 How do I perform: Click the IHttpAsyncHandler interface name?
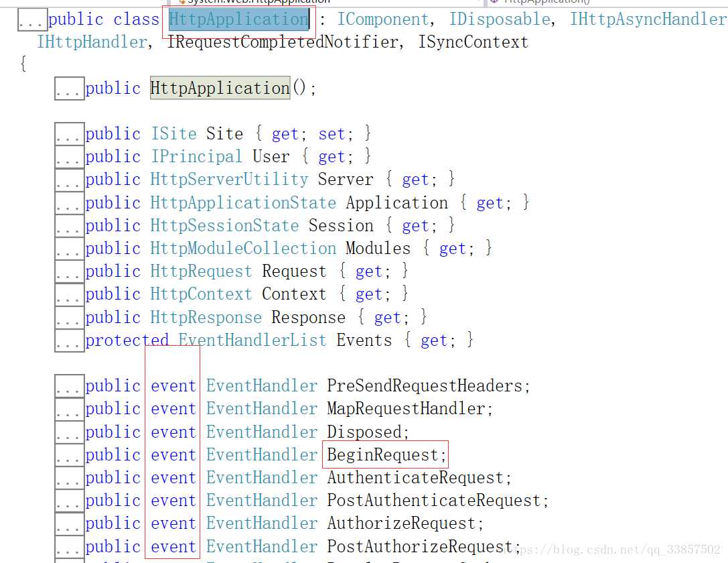point(647,19)
